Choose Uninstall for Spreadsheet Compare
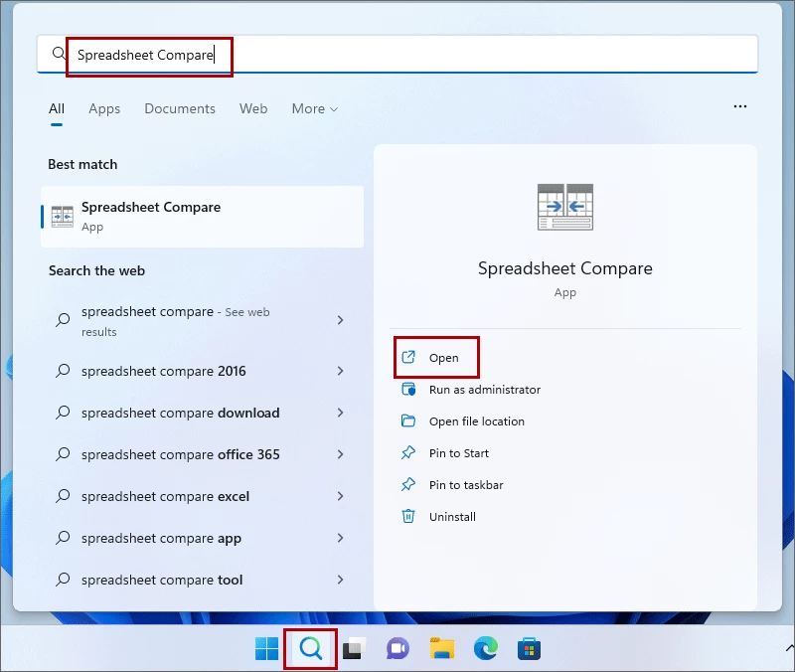795x672 pixels. tap(452, 516)
